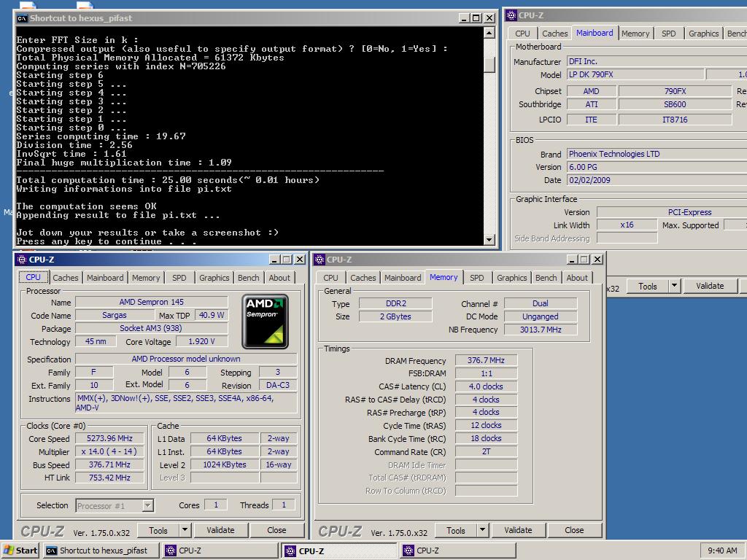Open the Processor #1 selection combo box
The height and width of the screenshot is (560, 747).
pos(115,506)
